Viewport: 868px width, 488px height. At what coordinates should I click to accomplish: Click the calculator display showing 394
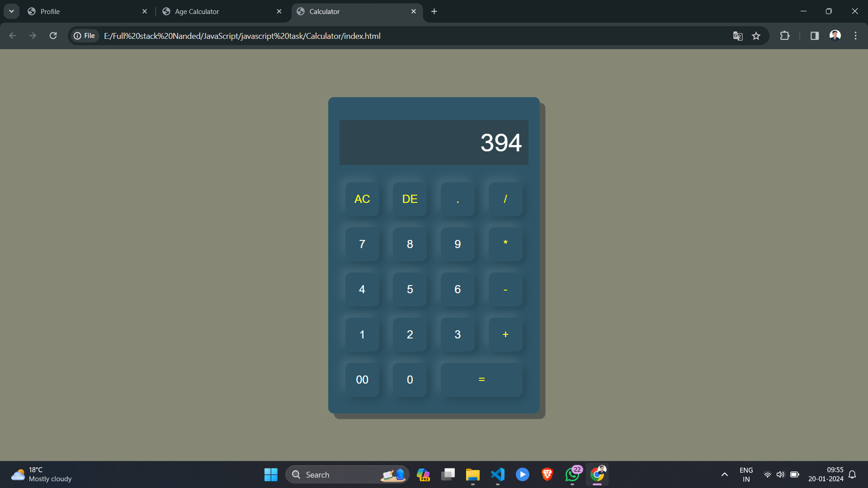[x=434, y=142]
